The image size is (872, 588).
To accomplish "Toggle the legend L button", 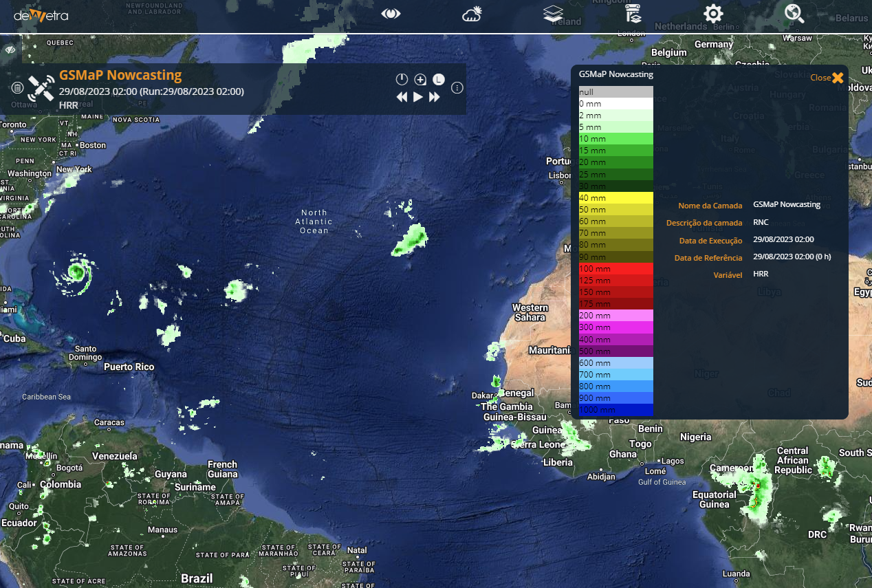I will point(438,80).
